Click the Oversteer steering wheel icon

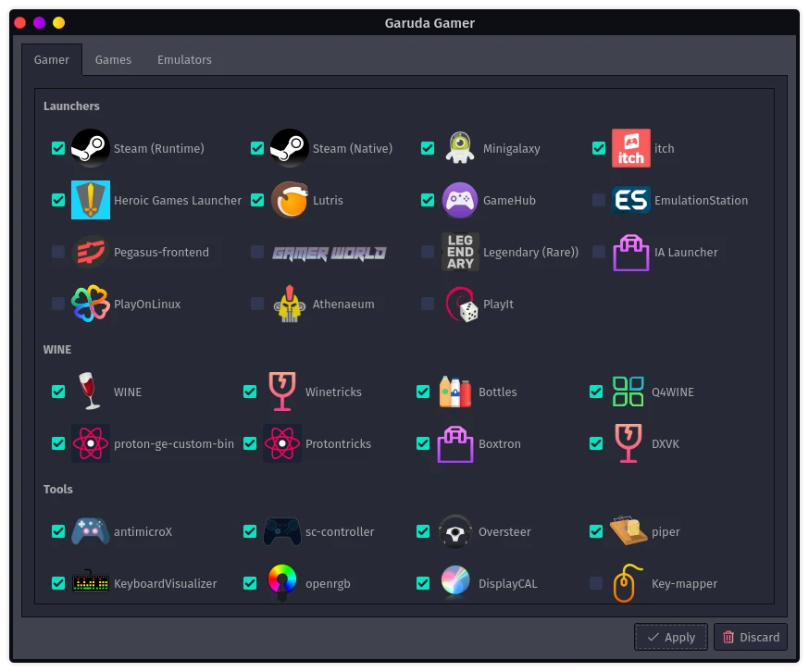click(455, 531)
